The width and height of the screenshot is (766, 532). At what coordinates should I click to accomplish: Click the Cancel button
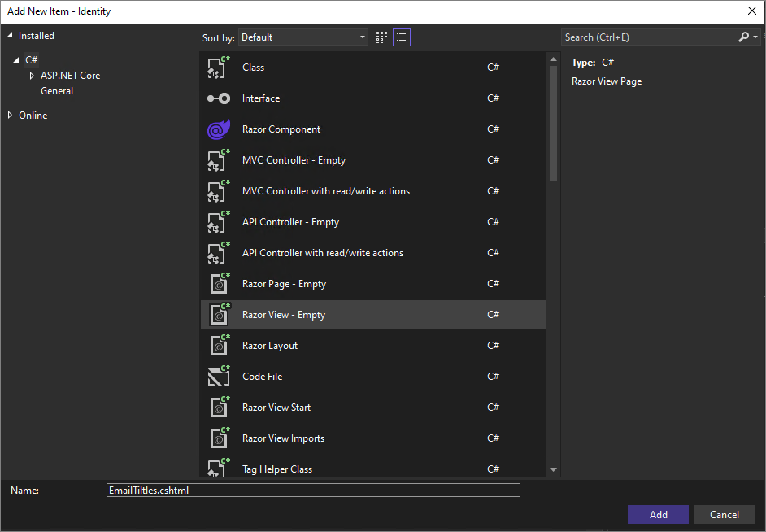[724, 515]
